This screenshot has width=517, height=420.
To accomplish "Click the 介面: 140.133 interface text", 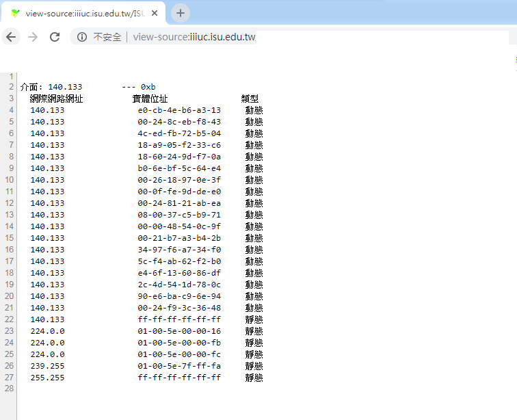I will 51,87.
